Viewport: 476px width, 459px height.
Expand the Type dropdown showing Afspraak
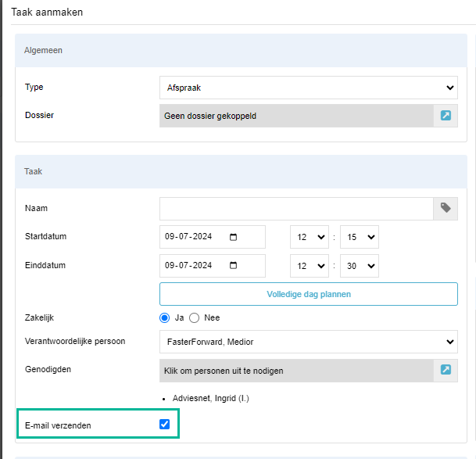point(309,88)
